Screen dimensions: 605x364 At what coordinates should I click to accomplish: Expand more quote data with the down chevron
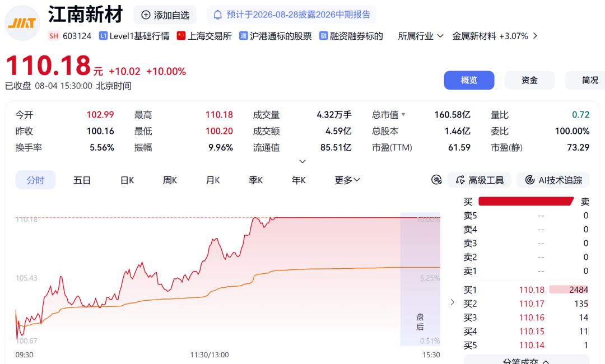[x=302, y=161]
